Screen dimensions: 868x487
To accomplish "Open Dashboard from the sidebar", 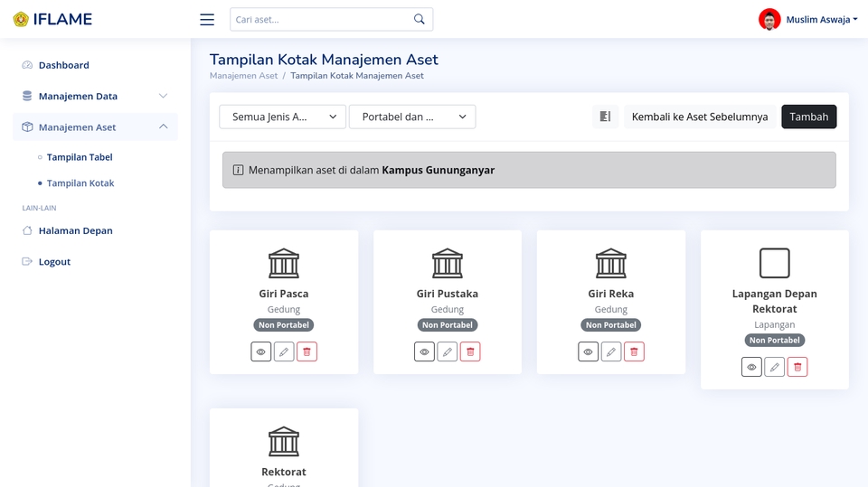I will pos(95,65).
